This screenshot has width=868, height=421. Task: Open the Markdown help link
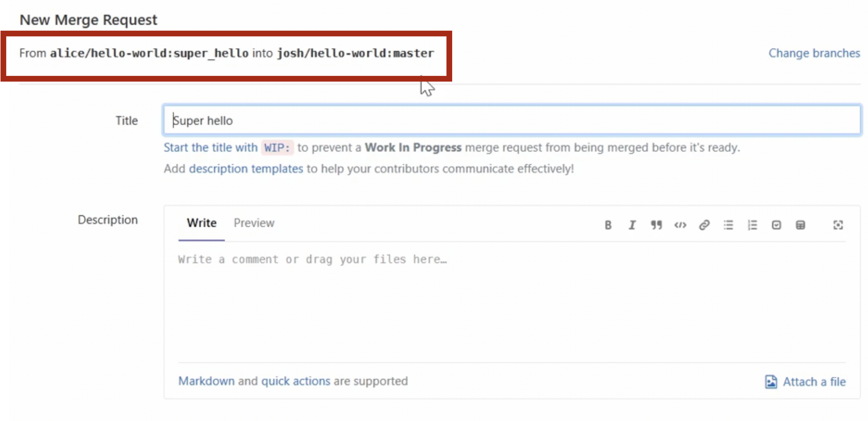[x=206, y=381]
